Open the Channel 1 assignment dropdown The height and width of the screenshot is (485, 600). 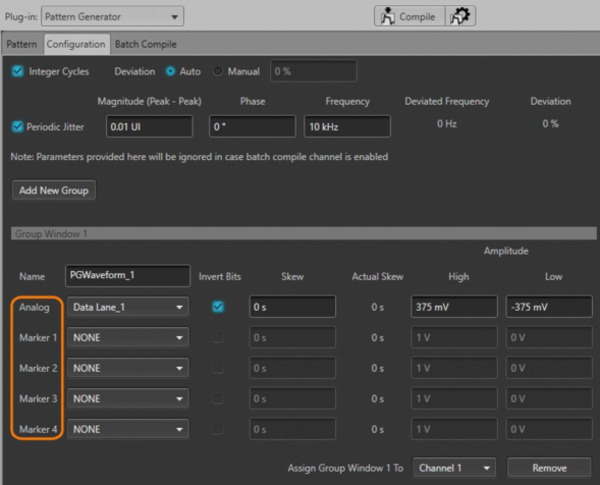click(456, 467)
